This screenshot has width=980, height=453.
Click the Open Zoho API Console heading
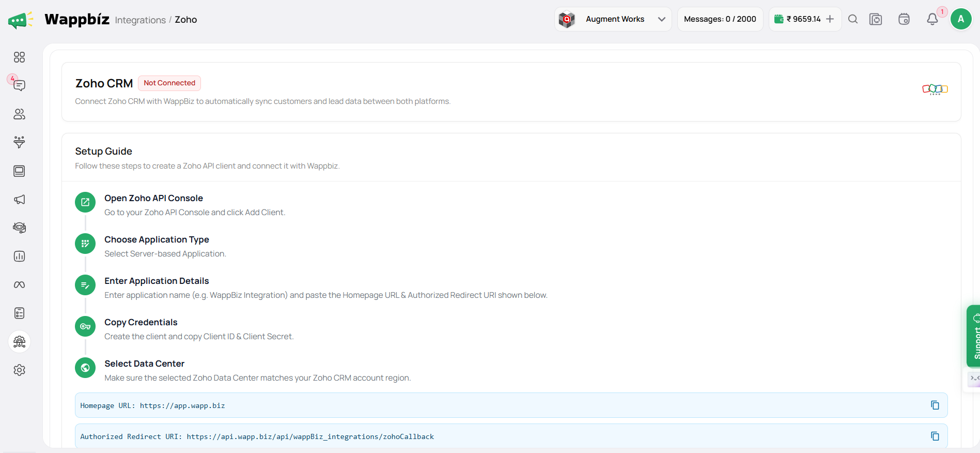(x=153, y=198)
